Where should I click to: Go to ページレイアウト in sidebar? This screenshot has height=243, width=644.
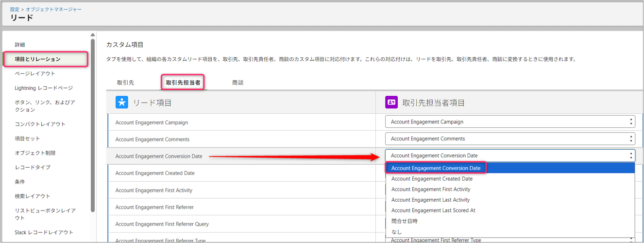35,74
